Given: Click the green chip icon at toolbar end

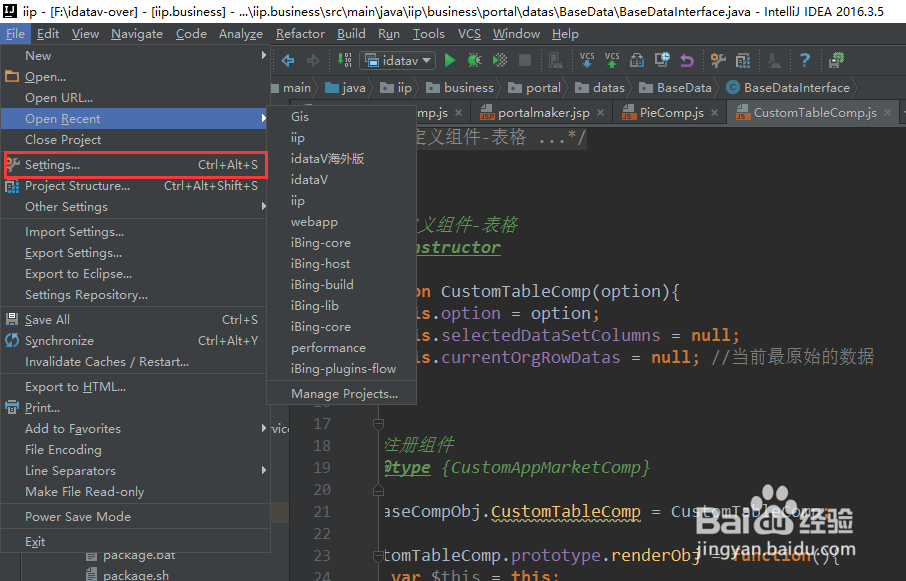Looking at the screenshot, I should point(836,60).
